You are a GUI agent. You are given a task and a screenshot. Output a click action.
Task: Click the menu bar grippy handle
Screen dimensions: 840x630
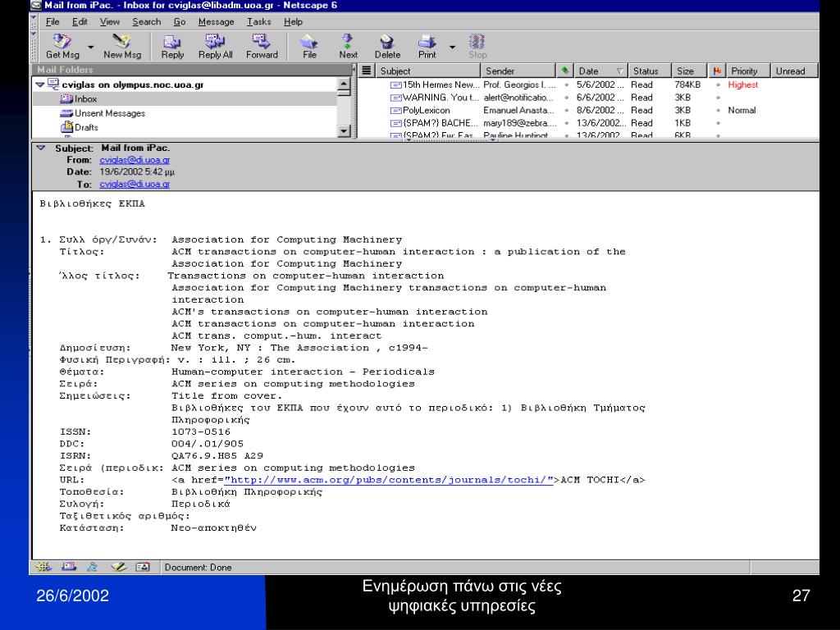click(x=33, y=21)
